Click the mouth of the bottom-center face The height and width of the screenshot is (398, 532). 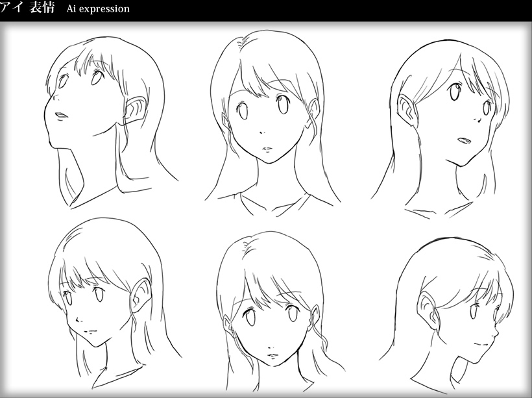click(x=270, y=355)
